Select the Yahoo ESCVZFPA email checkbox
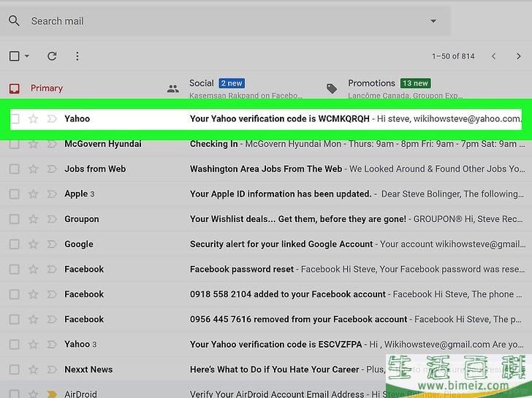 (15, 345)
